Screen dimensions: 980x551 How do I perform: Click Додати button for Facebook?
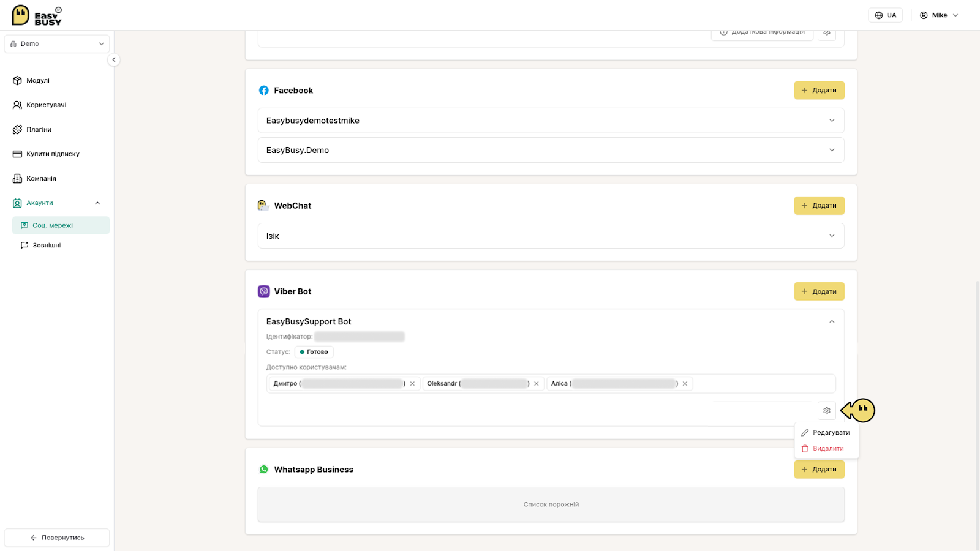tap(819, 90)
